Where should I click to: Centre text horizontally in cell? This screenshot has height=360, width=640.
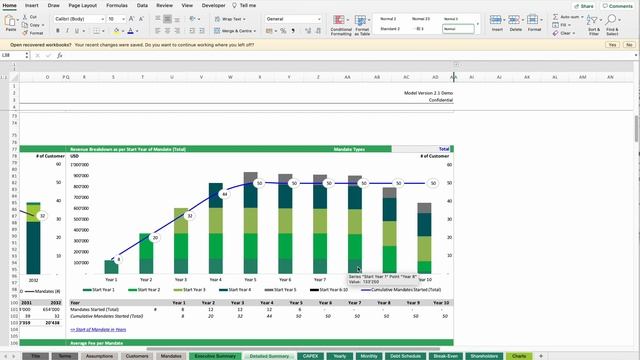[167, 31]
